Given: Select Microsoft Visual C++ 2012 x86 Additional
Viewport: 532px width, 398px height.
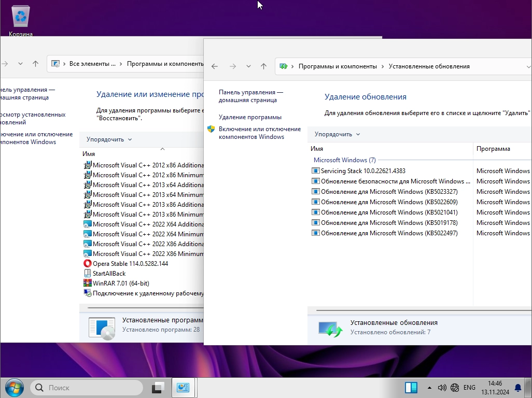Looking at the screenshot, I should click(144, 165).
